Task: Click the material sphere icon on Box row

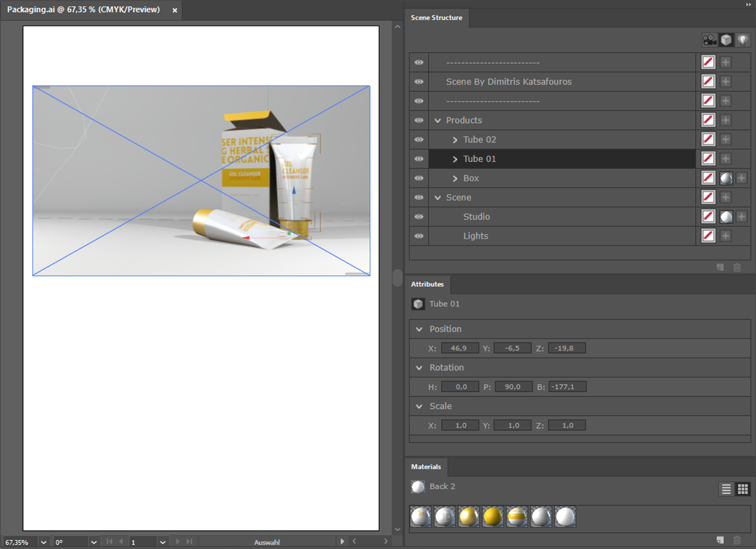Action: [x=726, y=178]
